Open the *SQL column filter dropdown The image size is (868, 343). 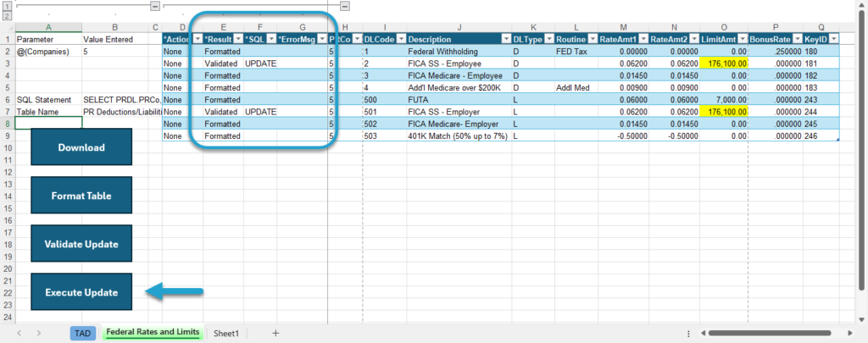(x=271, y=39)
